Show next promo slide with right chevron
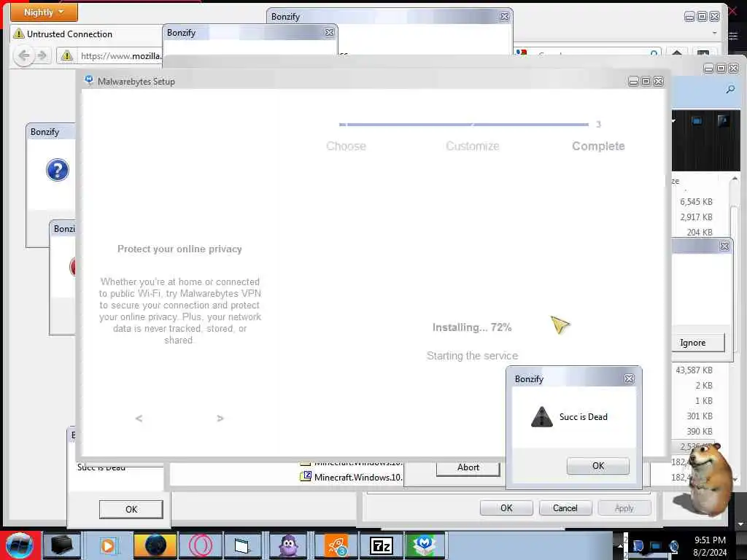This screenshot has height=560, width=747. point(220,418)
